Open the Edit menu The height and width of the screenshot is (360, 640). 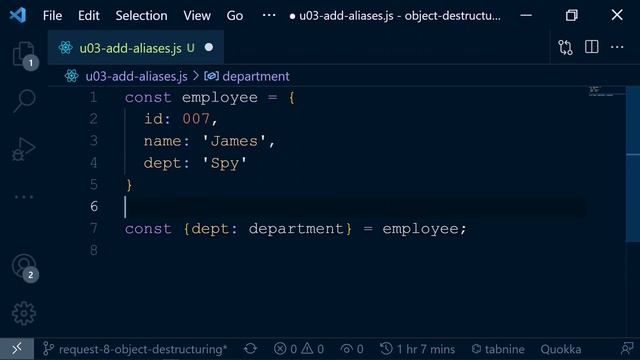click(x=89, y=16)
